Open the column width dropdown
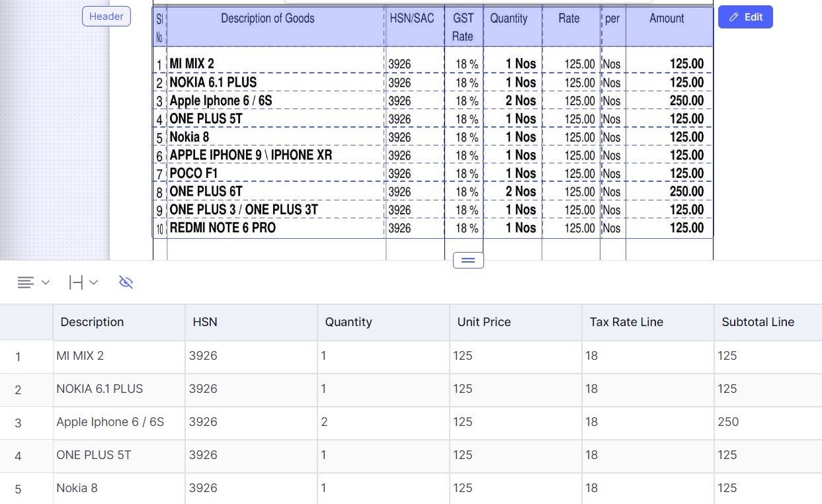 [x=83, y=282]
